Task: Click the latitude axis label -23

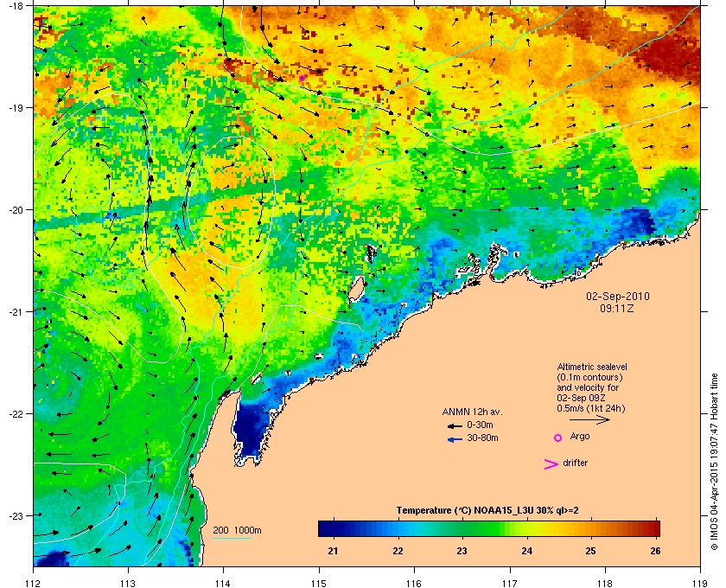Action: (16, 515)
